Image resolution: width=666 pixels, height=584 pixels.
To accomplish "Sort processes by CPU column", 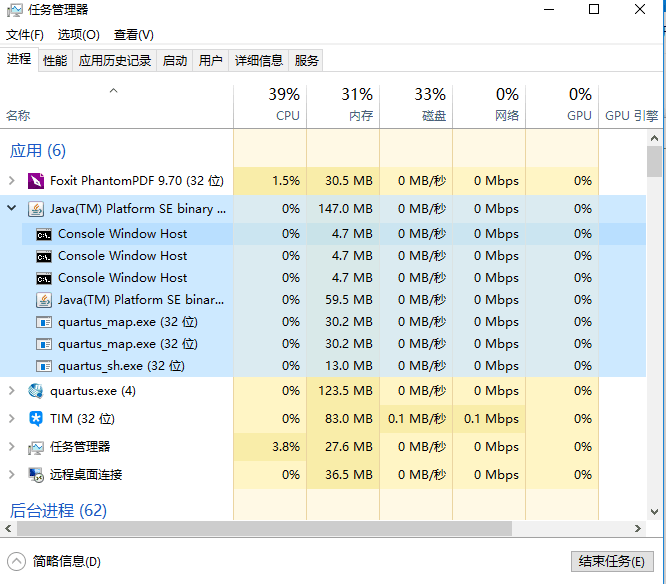I will [x=270, y=107].
